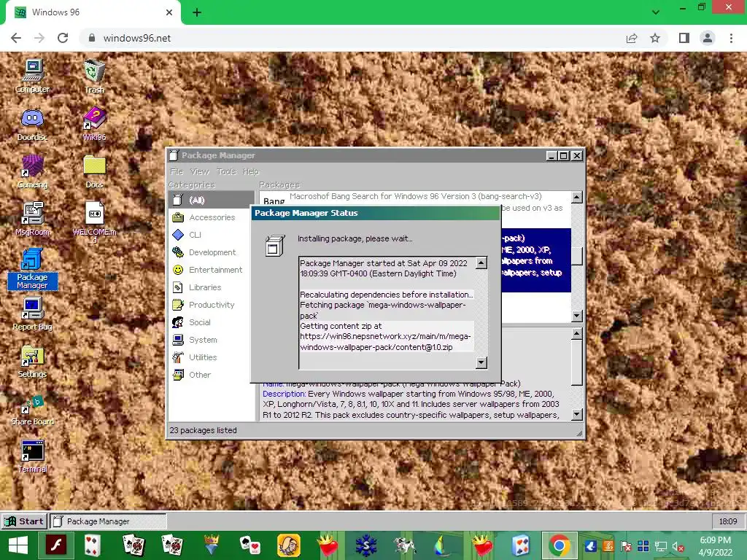
Task: Toggle the browser side panel
Action: [684, 38]
